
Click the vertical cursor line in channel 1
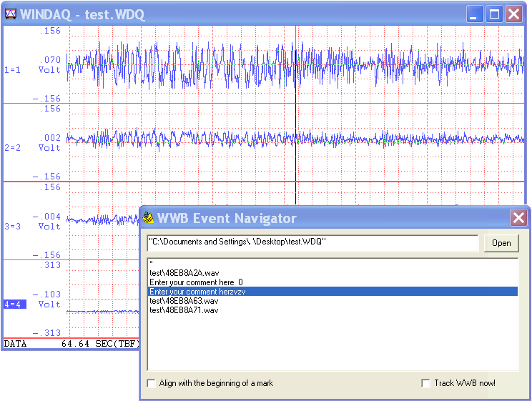click(x=295, y=64)
